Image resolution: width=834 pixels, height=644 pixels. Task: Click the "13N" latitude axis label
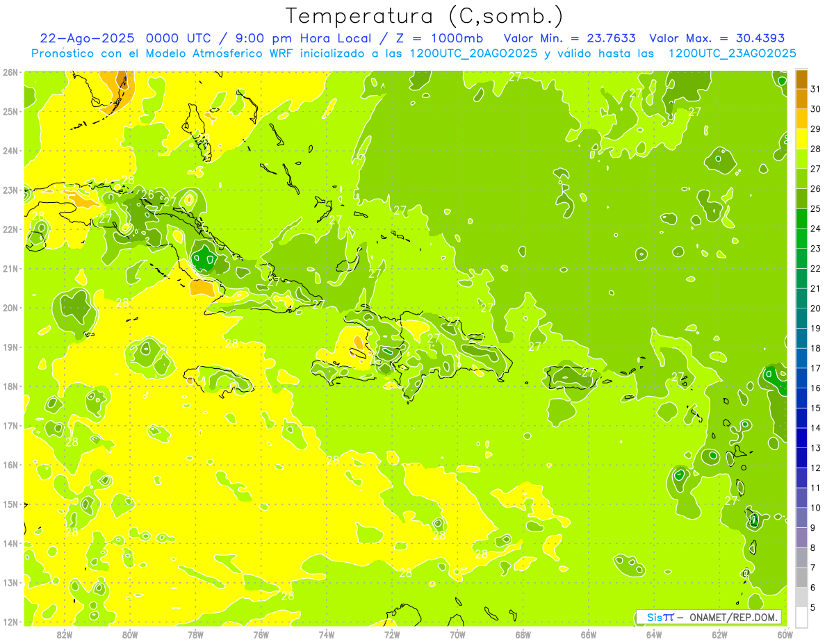click(10, 582)
